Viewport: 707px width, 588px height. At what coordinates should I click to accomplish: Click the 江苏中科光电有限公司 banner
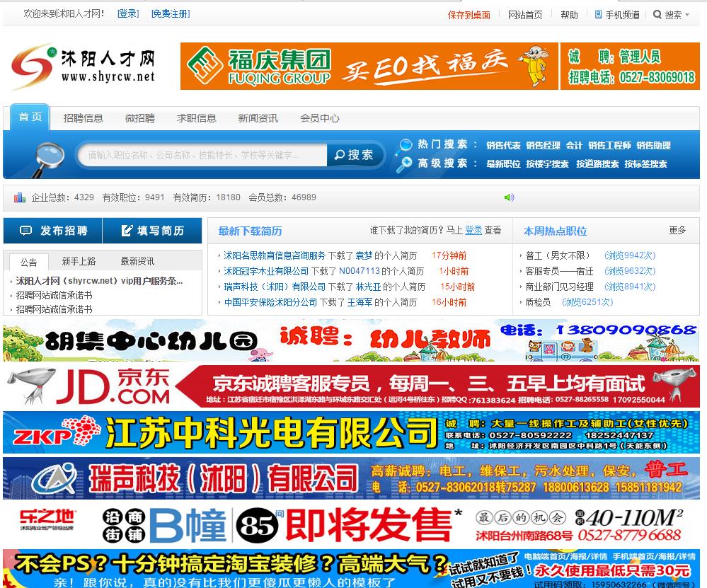(351, 432)
